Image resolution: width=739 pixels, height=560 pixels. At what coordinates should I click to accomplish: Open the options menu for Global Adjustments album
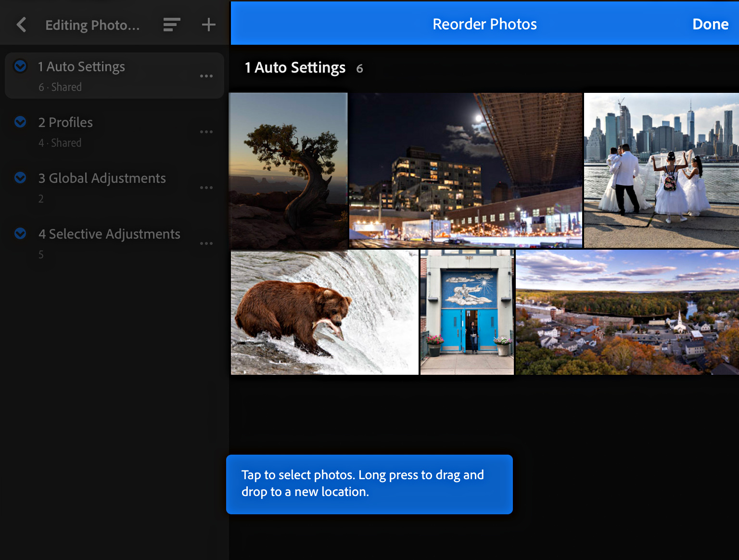point(206,188)
